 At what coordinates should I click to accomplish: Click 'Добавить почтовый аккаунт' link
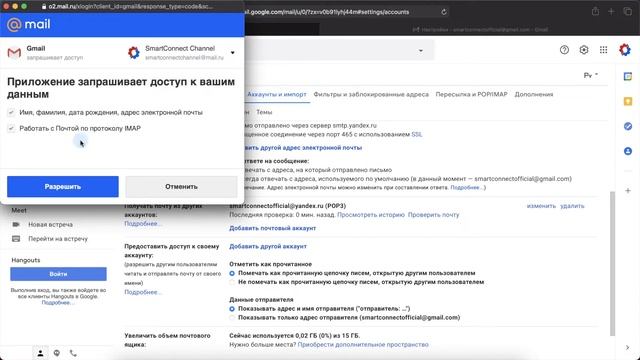point(272,228)
